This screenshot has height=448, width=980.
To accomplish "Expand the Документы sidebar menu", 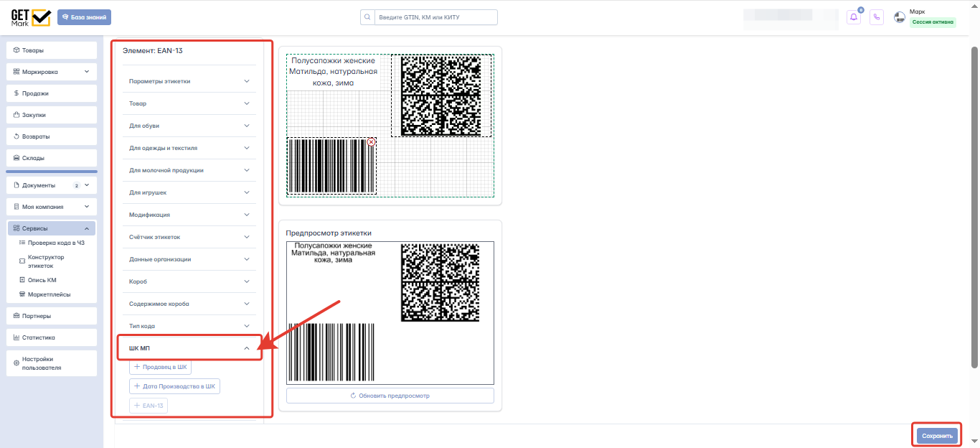I will click(x=52, y=185).
